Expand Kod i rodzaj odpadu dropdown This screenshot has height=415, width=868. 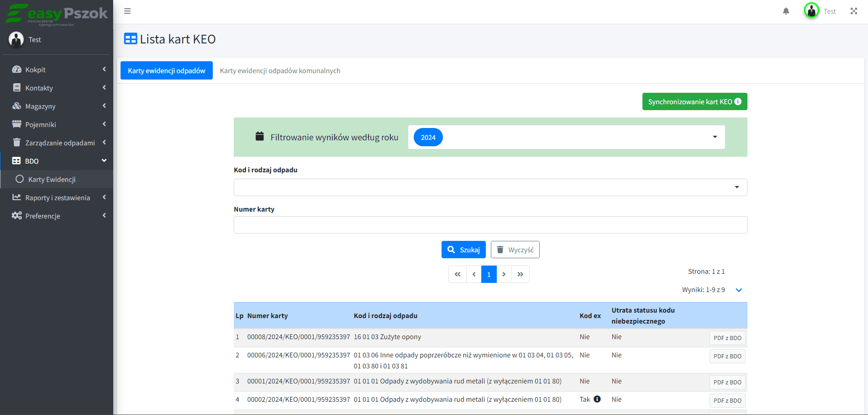tap(736, 187)
